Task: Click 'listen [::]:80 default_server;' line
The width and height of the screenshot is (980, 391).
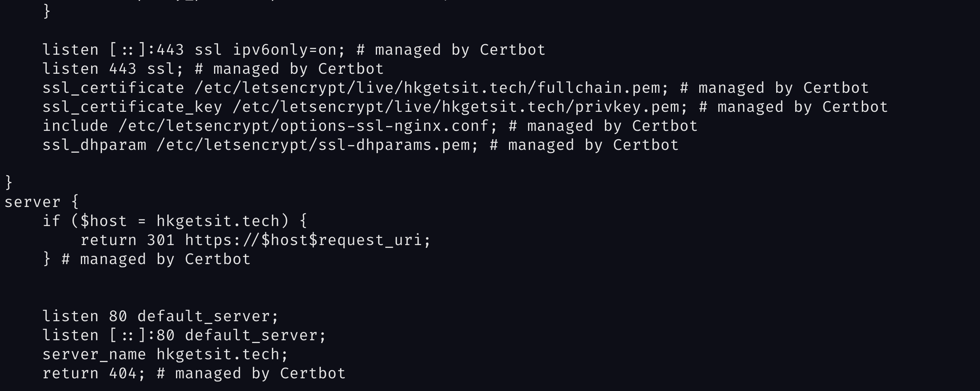Action: point(184,335)
